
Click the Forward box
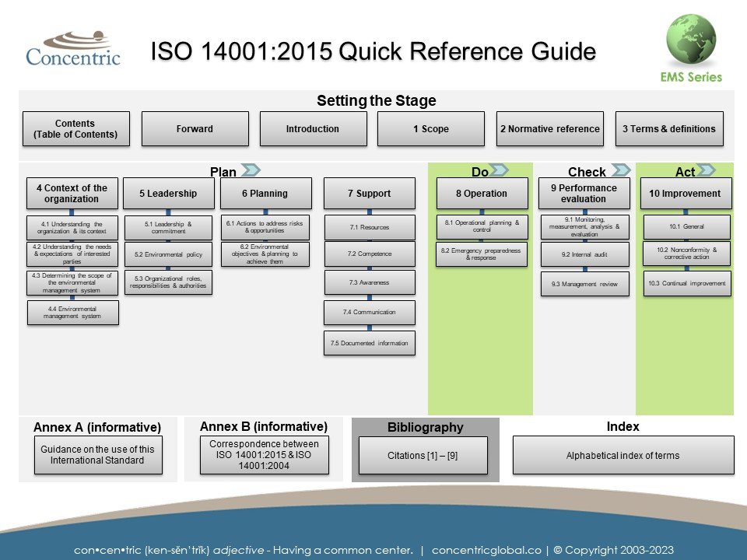pyautogui.click(x=194, y=128)
